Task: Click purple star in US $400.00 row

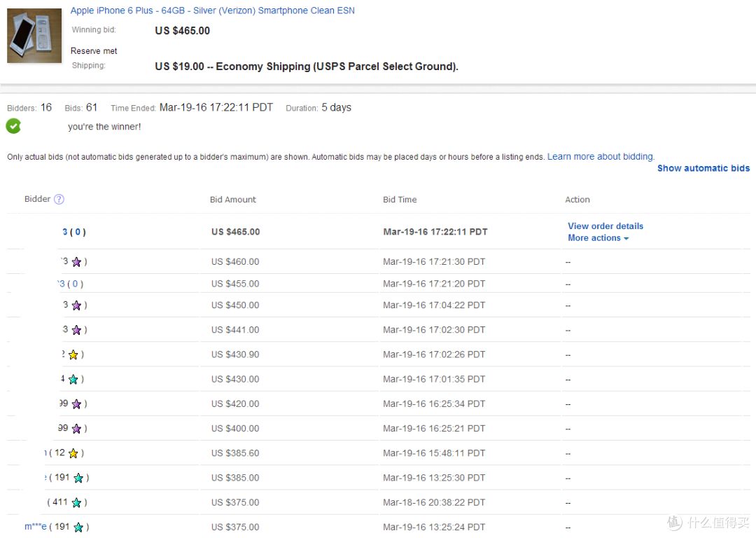Action: click(x=76, y=429)
